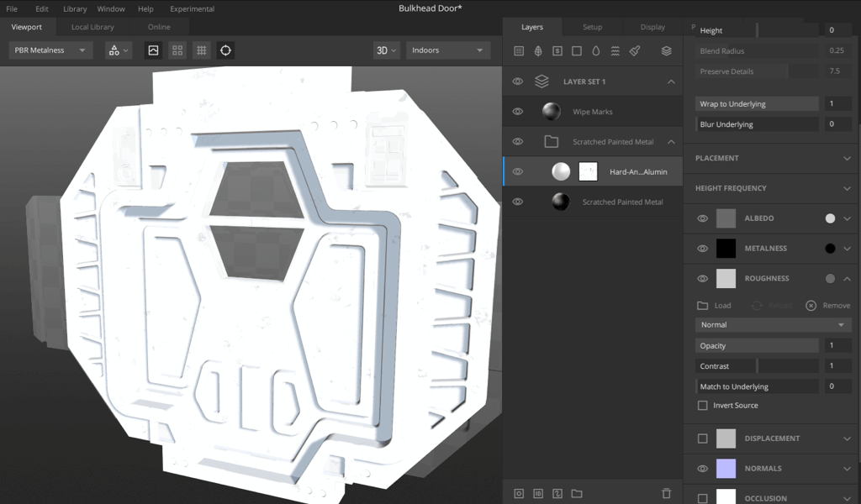Open the PBR Metalness dropdown
861x504 pixels.
(50, 50)
